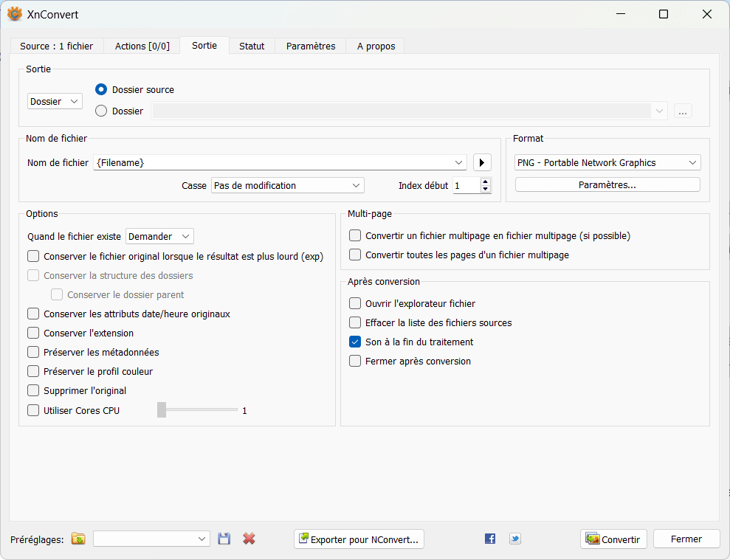Minimize the XnConvert window
730x560 pixels.
tap(621, 14)
